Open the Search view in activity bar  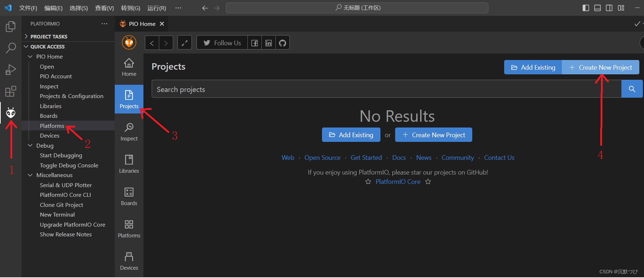(11, 48)
